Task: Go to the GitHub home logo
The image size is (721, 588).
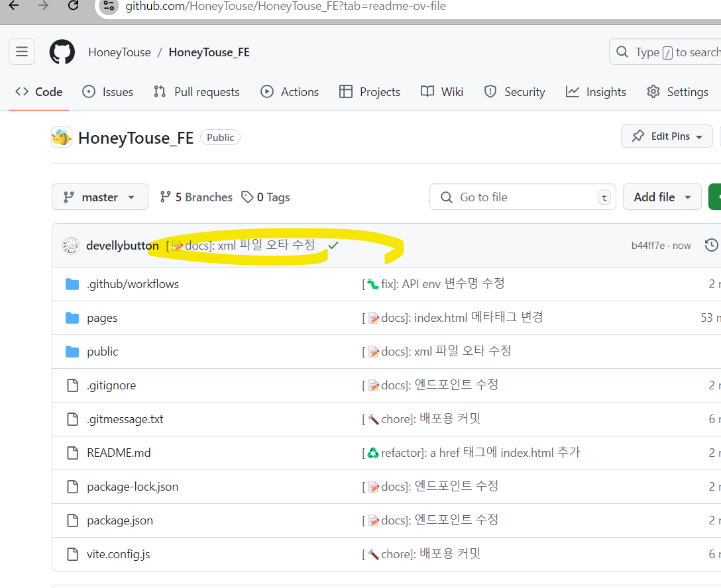Action: [62, 52]
